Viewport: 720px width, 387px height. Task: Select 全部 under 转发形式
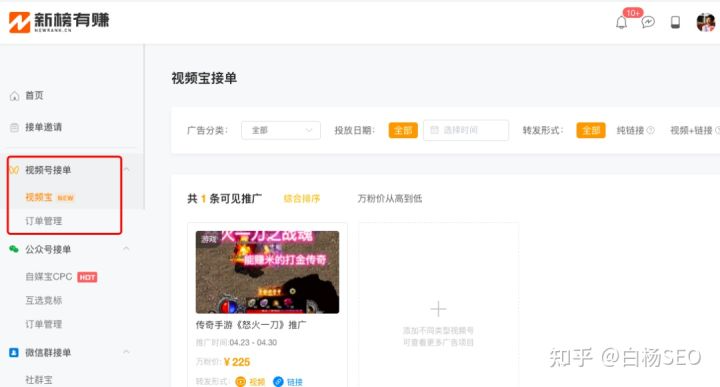pyautogui.click(x=591, y=130)
